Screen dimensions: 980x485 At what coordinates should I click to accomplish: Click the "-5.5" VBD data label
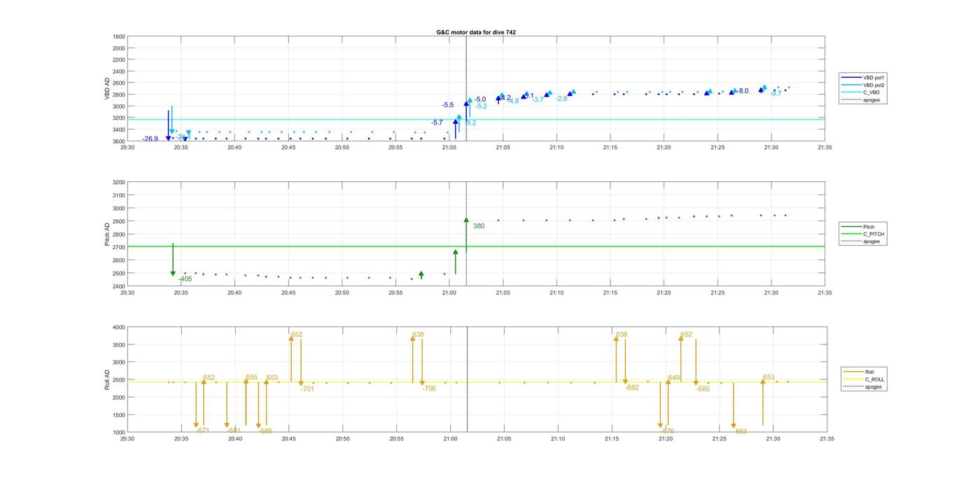point(448,105)
